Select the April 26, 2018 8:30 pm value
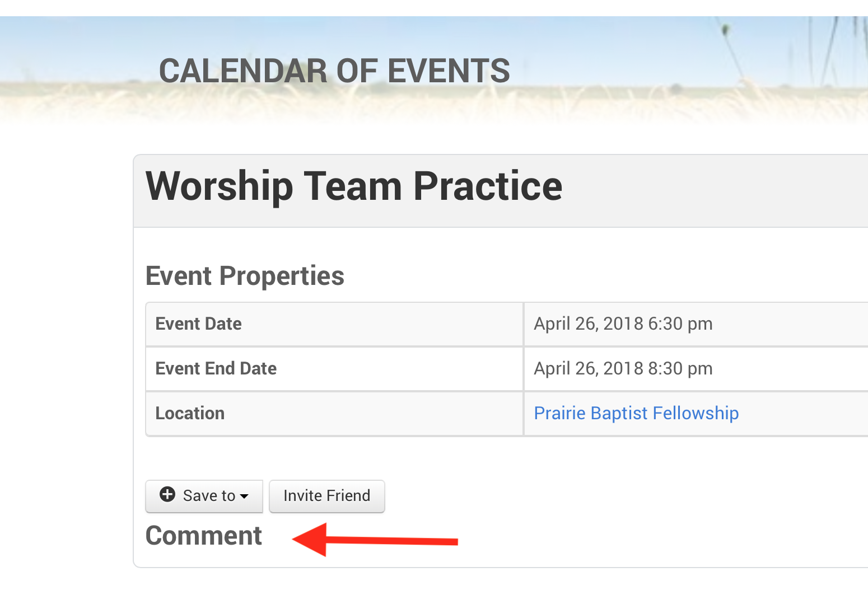This screenshot has width=868, height=595. pyautogui.click(x=623, y=369)
